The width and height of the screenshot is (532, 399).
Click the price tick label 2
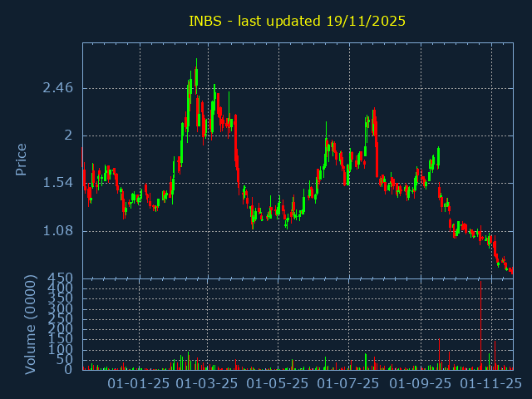69,135
